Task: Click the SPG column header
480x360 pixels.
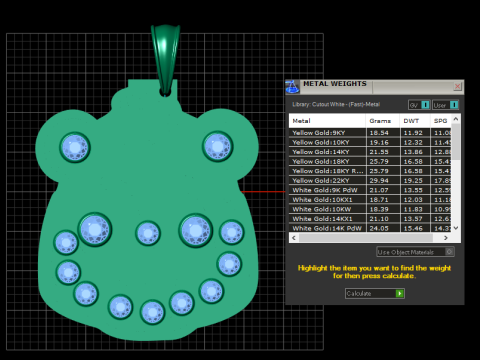Action: [441, 121]
